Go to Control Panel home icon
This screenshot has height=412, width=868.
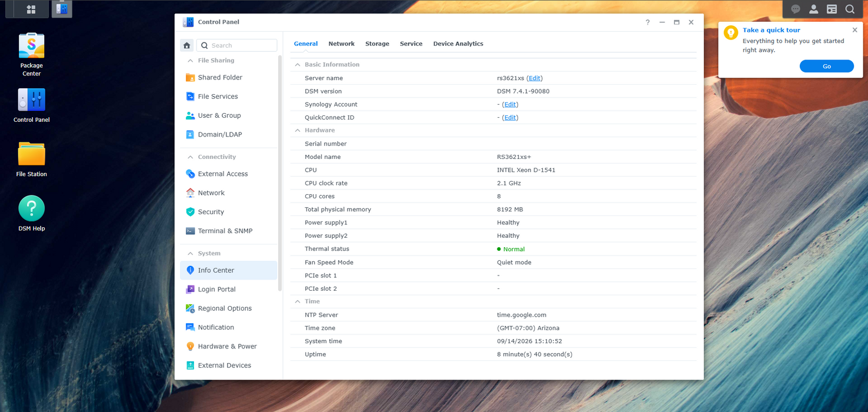186,45
